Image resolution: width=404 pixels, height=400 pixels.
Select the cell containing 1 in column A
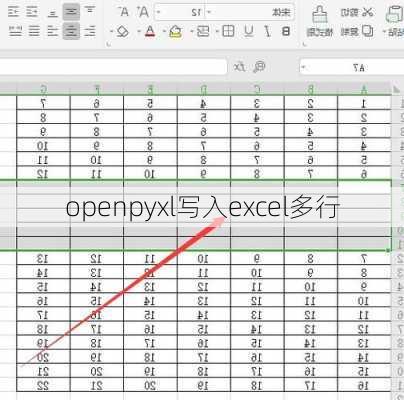364,103
